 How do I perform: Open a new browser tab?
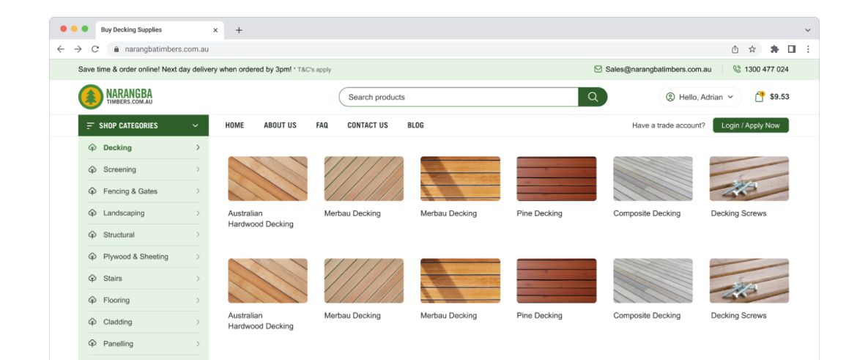tap(239, 30)
